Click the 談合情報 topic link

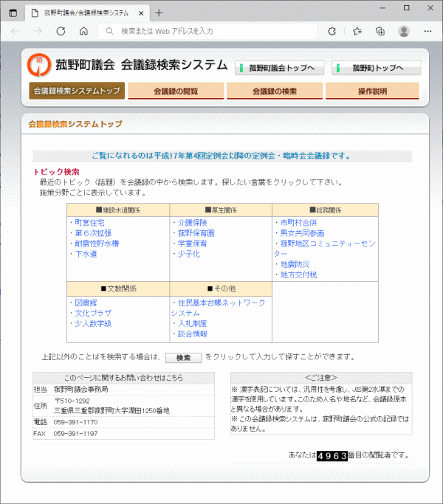[x=193, y=334]
